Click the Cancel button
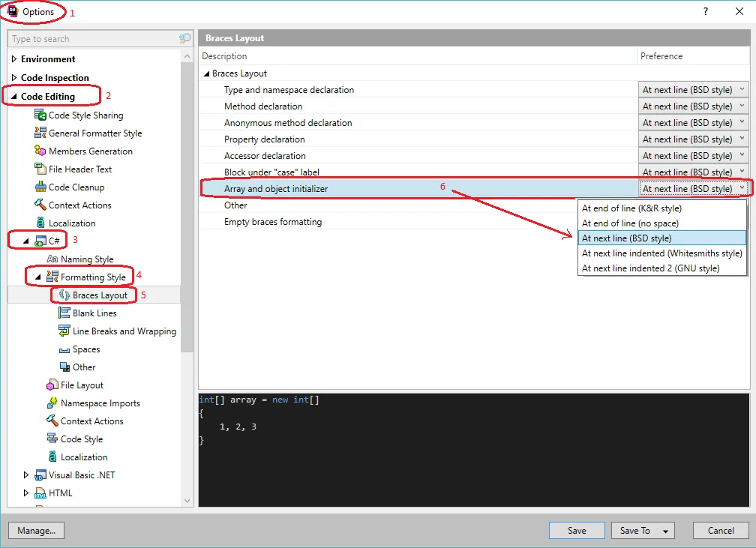This screenshot has width=756, height=548. click(x=721, y=530)
